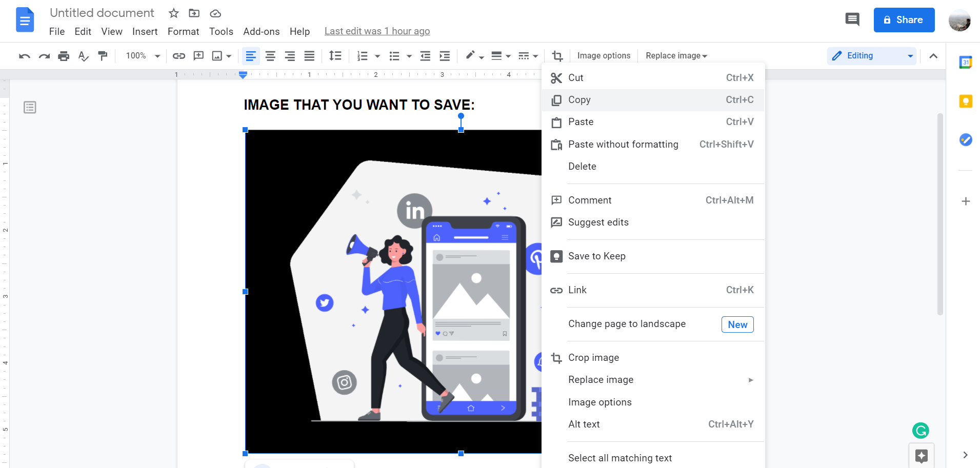Open the Insert menu
Image resolution: width=980 pixels, height=468 pixels.
coord(145,32)
